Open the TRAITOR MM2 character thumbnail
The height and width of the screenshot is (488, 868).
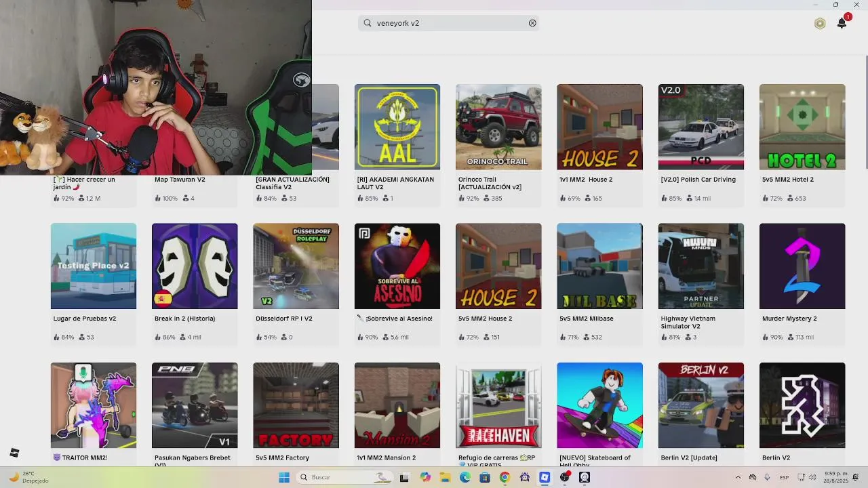(94, 405)
